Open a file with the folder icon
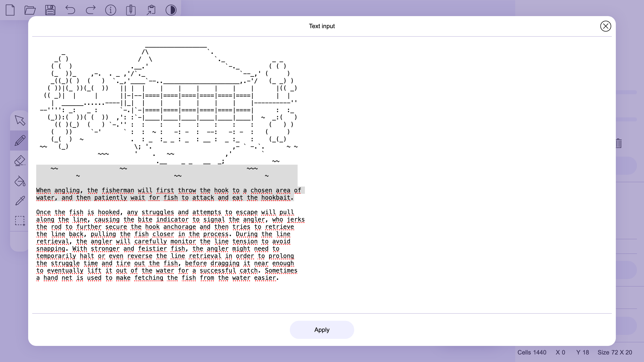Image resolution: width=644 pixels, height=362 pixels. click(x=30, y=10)
